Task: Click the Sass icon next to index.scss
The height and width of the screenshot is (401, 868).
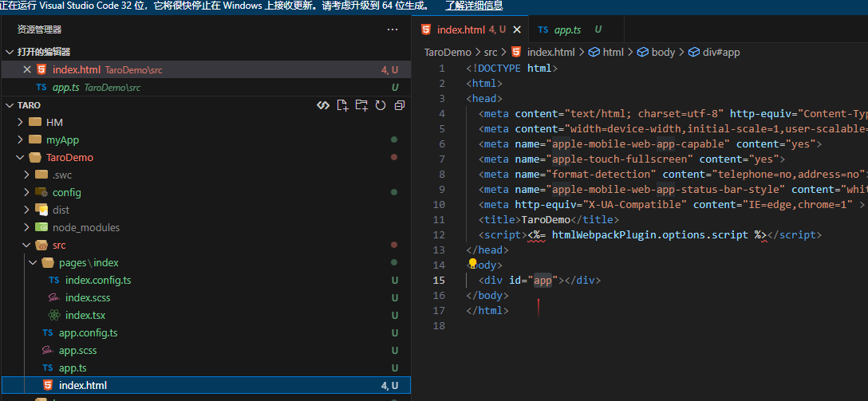Action: pos(53,297)
